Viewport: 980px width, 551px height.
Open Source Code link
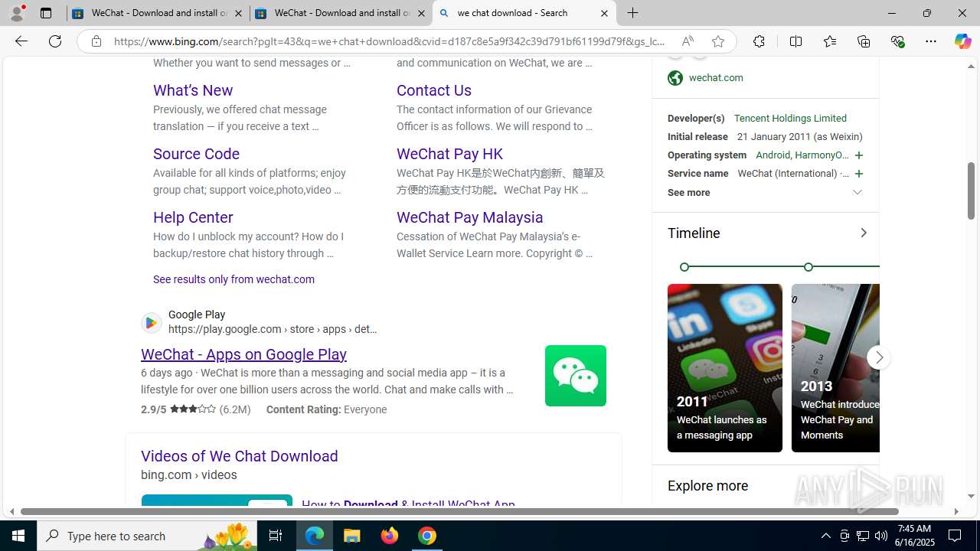pyautogui.click(x=196, y=154)
